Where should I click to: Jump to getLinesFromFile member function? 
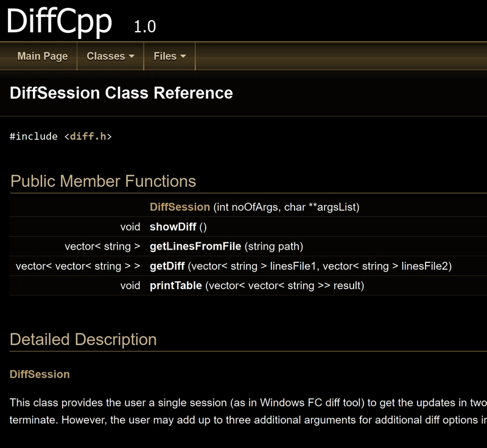(195, 247)
